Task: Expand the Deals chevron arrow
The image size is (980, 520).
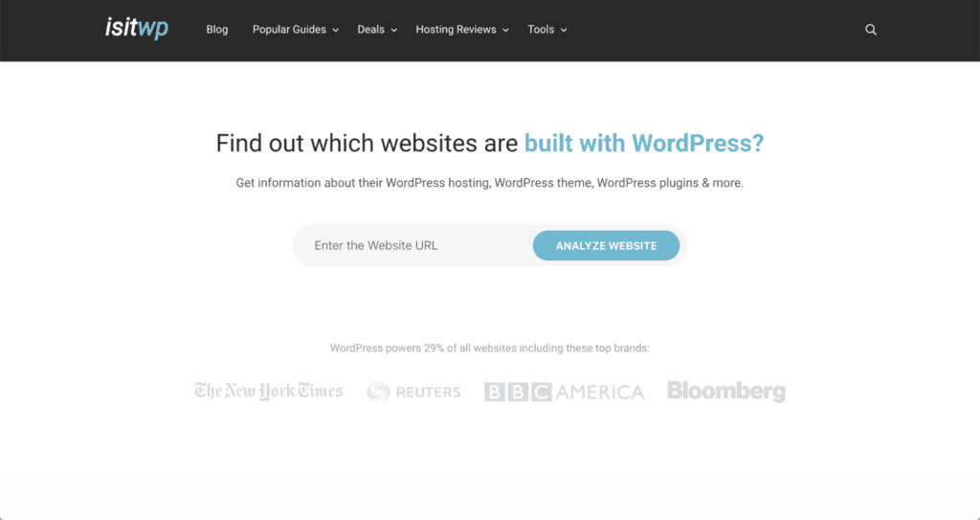Action: point(393,30)
